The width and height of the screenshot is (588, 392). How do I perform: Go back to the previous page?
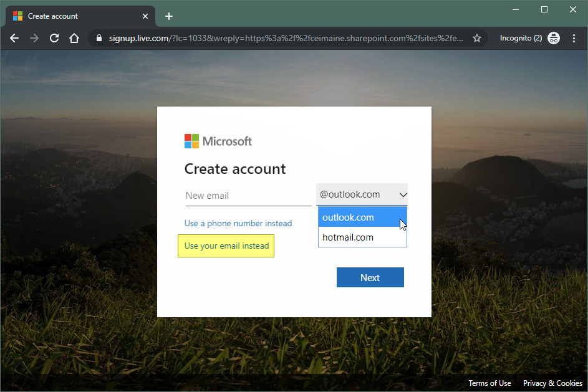pyautogui.click(x=14, y=38)
